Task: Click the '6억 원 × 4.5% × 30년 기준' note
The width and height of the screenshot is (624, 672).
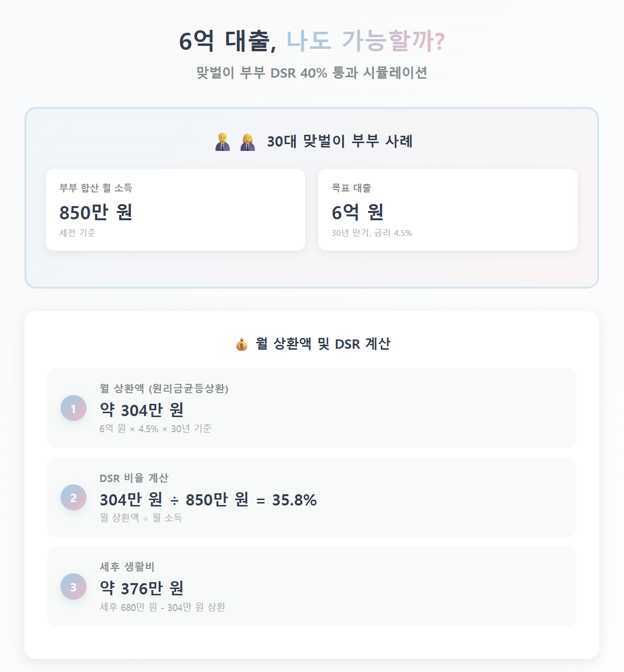Action: point(155,429)
